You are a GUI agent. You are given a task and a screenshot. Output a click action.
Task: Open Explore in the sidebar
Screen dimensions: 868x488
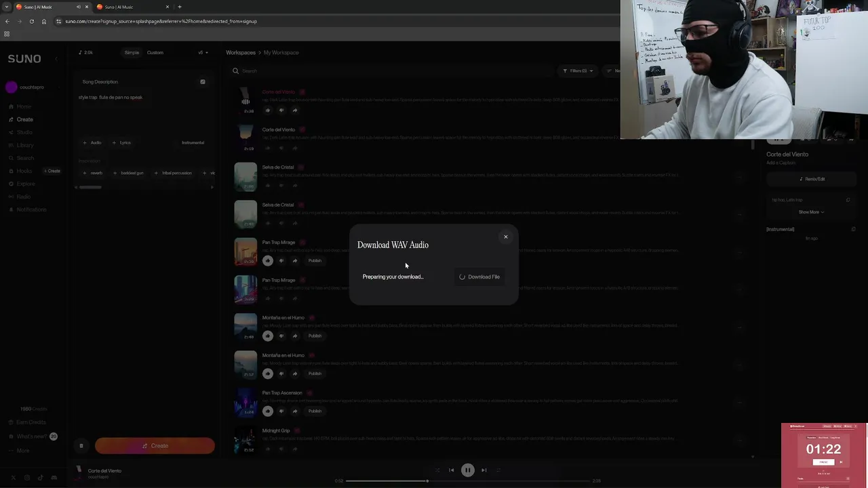pos(26,184)
